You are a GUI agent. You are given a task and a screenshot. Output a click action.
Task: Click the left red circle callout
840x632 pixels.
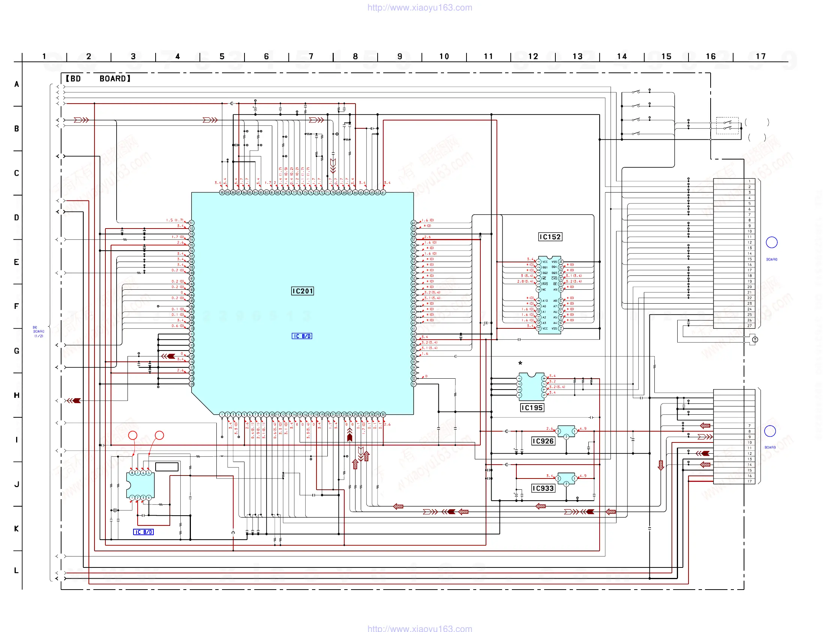[x=132, y=435]
